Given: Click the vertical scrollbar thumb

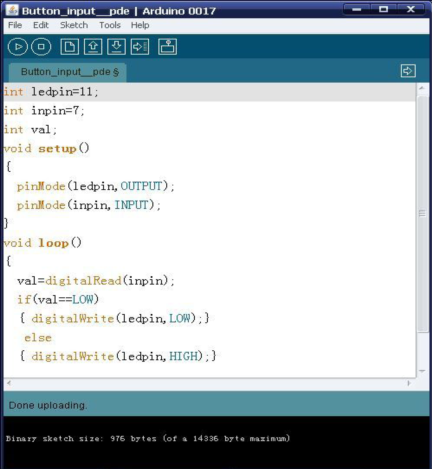Looking at the screenshot, I should [x=422, y=213].
